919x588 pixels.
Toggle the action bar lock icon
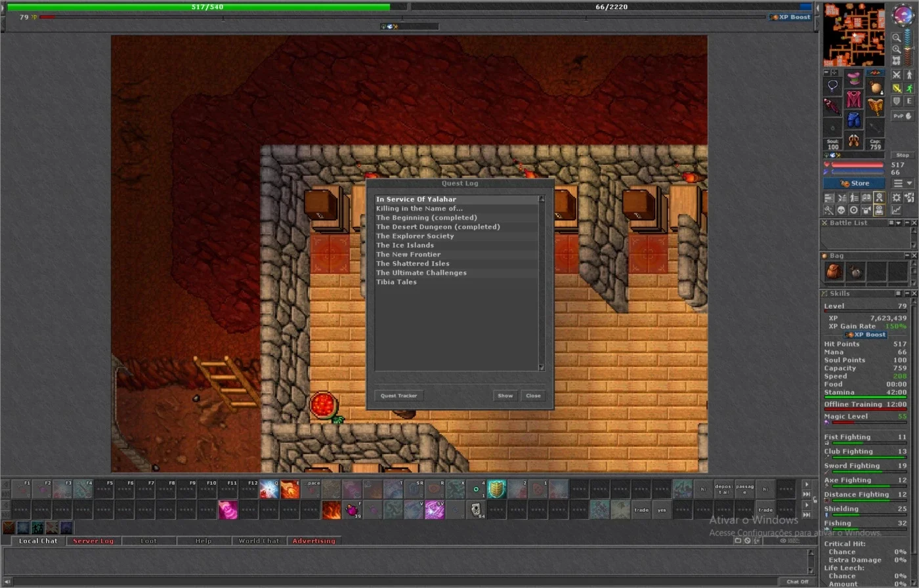point(815,500)
